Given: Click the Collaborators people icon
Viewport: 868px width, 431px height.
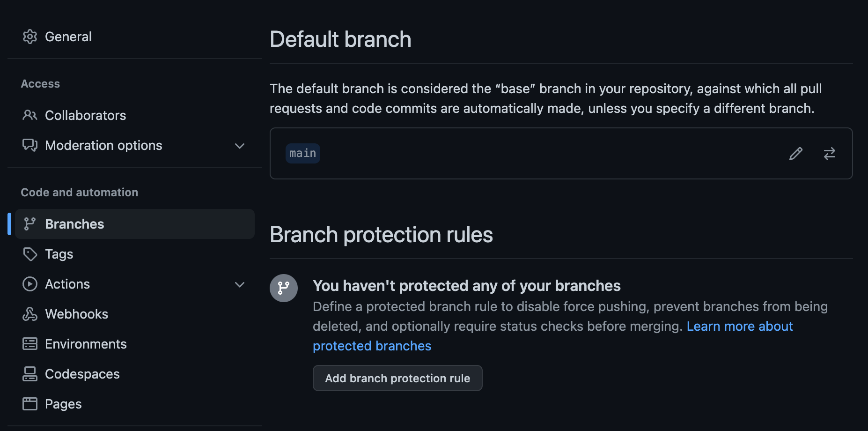Looking at the screenshot, I should tap(30, 115).
